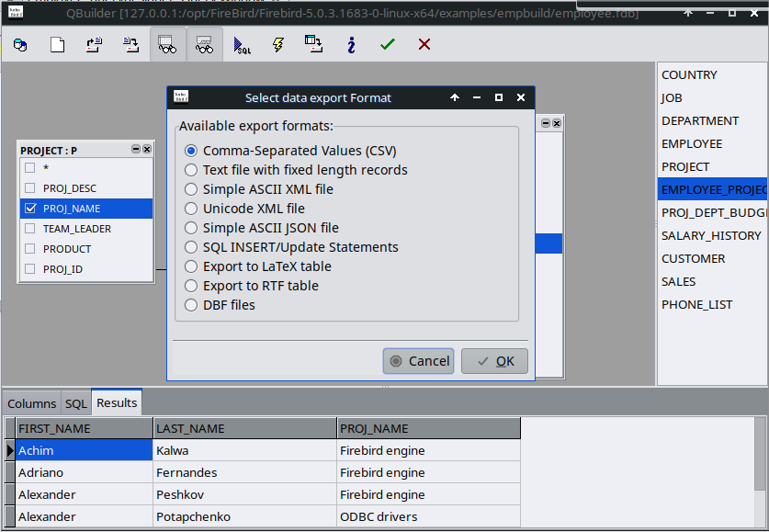
Task: Open the Results tab
Action: click(x=117, y=402)
